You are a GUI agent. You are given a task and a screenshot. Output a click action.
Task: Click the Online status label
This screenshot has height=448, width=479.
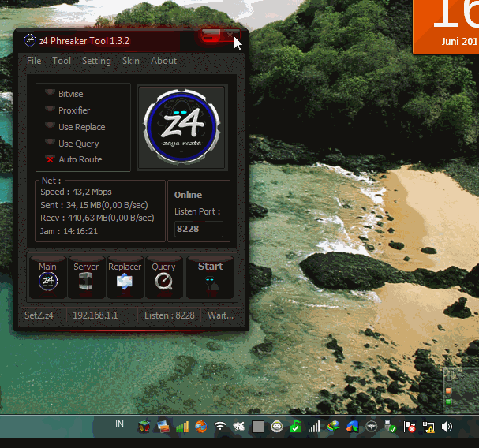pyautogui.click(x=188, y=195)
